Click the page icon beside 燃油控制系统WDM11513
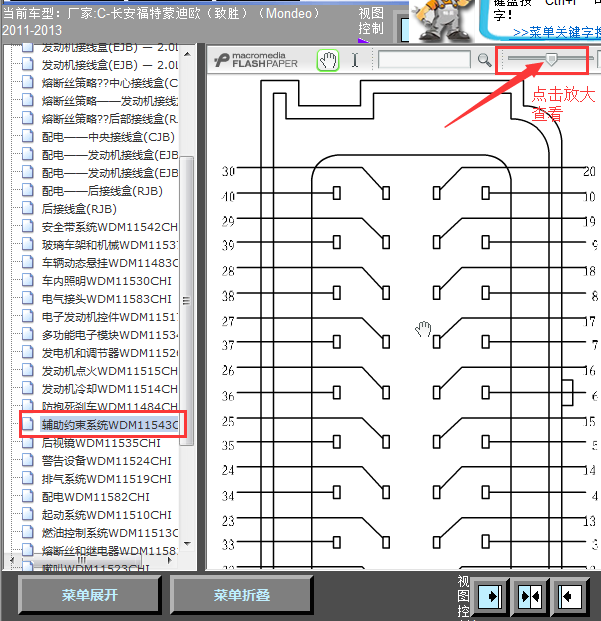The image size is (601, 621). point(28,532)
